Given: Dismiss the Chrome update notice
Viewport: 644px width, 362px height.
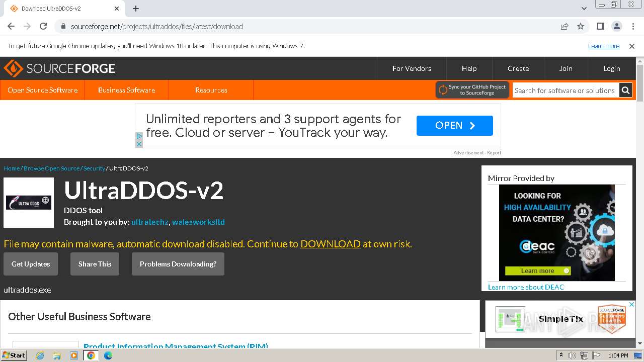Looking at the screenshot, I should 632,46.
